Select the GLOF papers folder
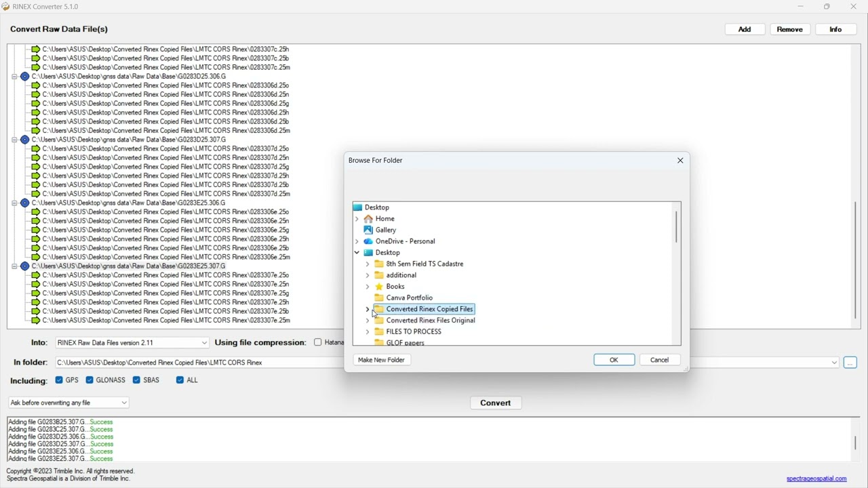The height and width of the screenshot is (488, 868). 406,342
